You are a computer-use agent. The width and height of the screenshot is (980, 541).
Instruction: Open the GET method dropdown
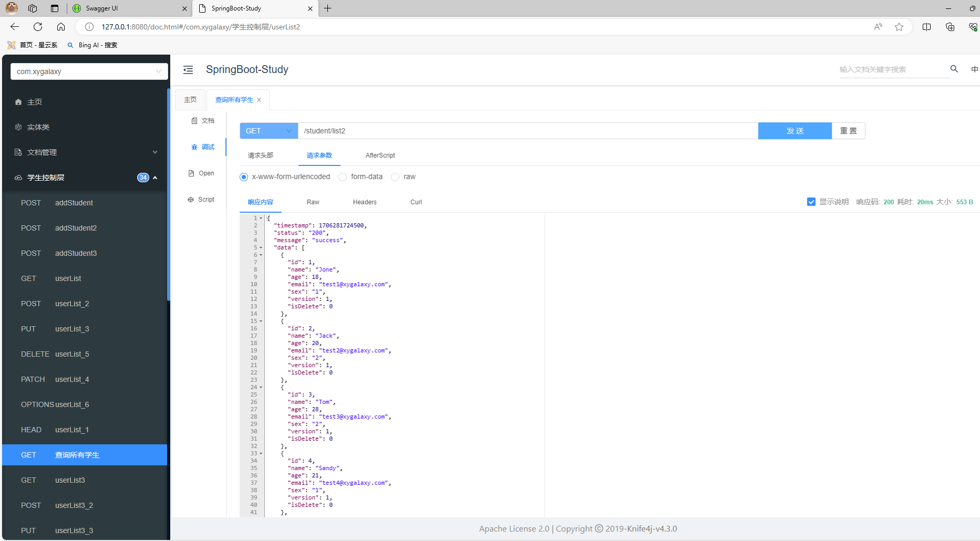pyautogui.click(x=269, y=131)
